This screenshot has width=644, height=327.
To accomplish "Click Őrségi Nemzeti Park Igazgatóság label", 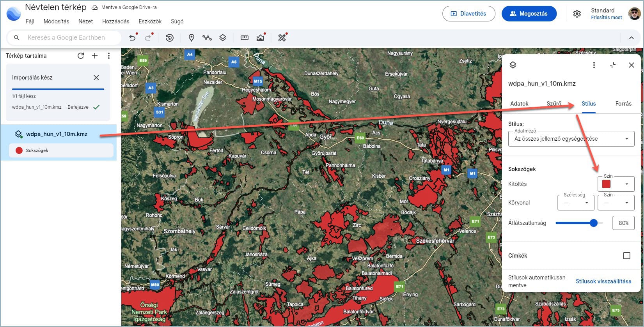I will point(149,312).
